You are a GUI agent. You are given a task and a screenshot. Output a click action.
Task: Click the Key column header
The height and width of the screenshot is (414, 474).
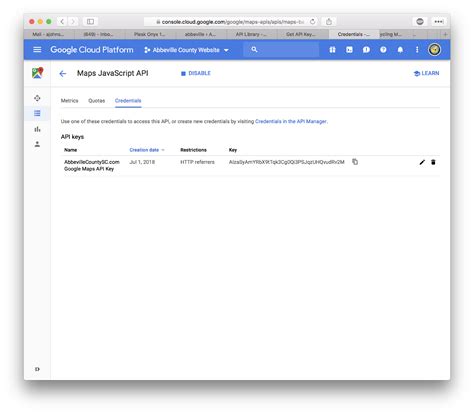click(233, 150)
